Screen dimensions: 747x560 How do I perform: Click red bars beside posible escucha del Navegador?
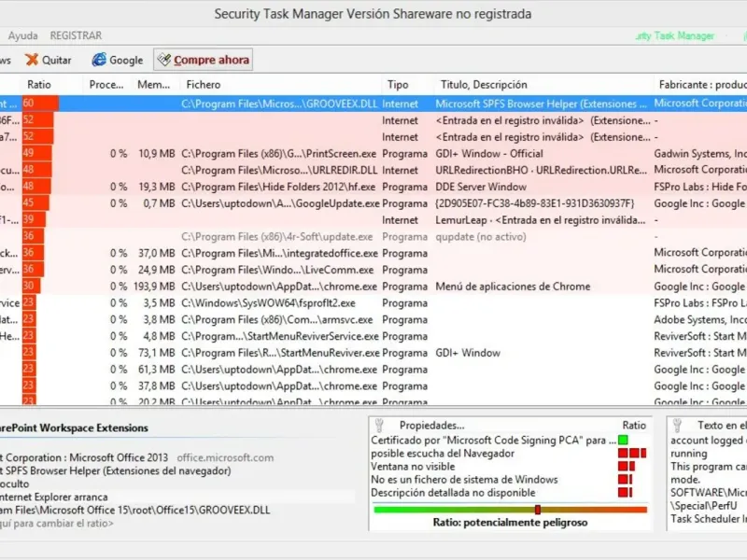coord(632,453)
